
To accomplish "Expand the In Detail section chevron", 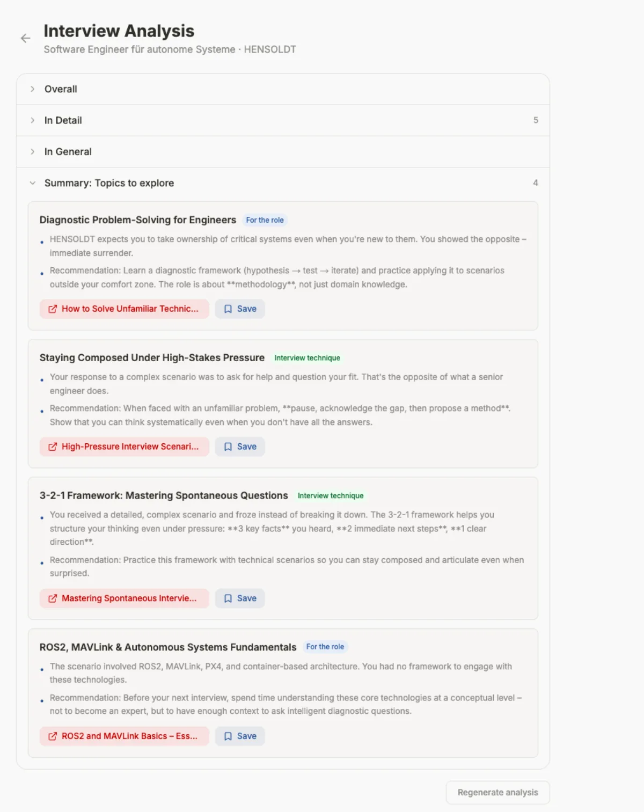I will 33,120.
